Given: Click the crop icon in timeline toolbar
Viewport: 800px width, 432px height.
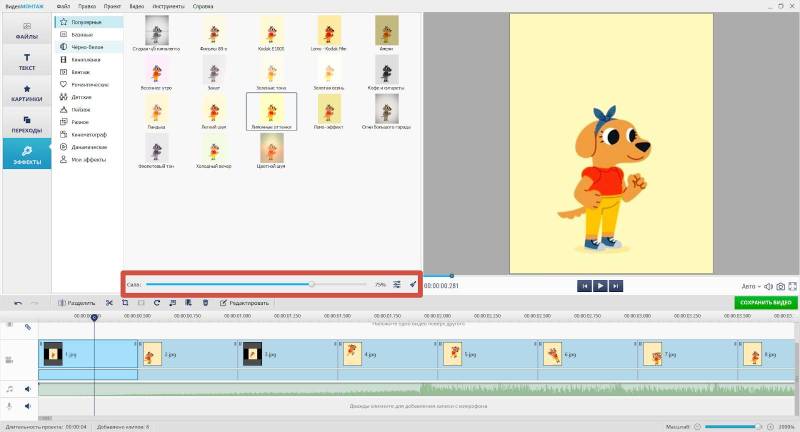Looking at the screenshot, I should pyautogui.click(x=125, y=303).
